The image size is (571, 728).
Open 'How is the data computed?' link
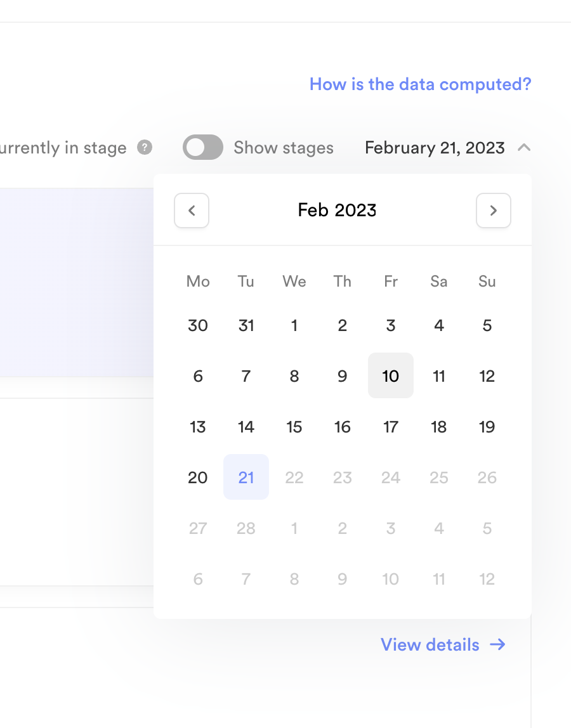(x=420, y=84)
